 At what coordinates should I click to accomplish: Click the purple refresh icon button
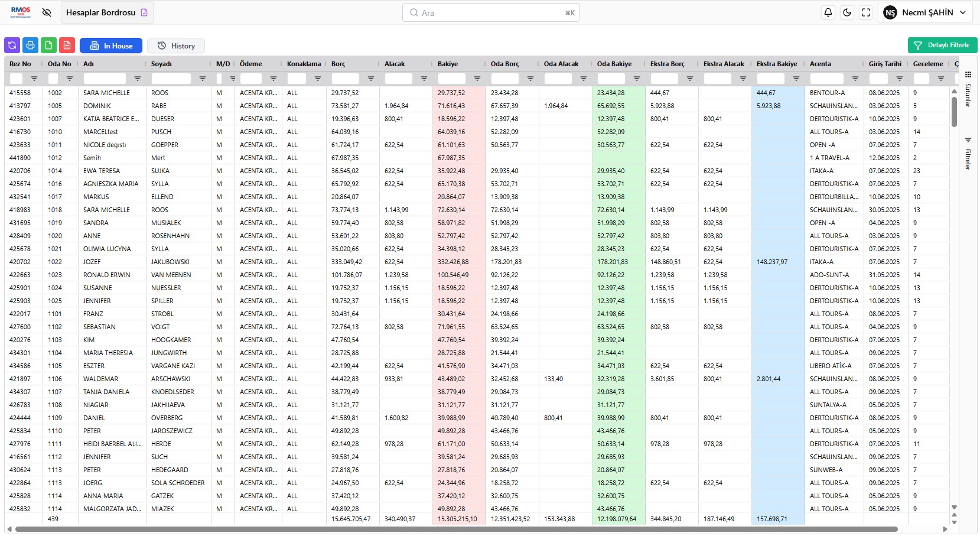pyautogui.click(x=12, y=46)
